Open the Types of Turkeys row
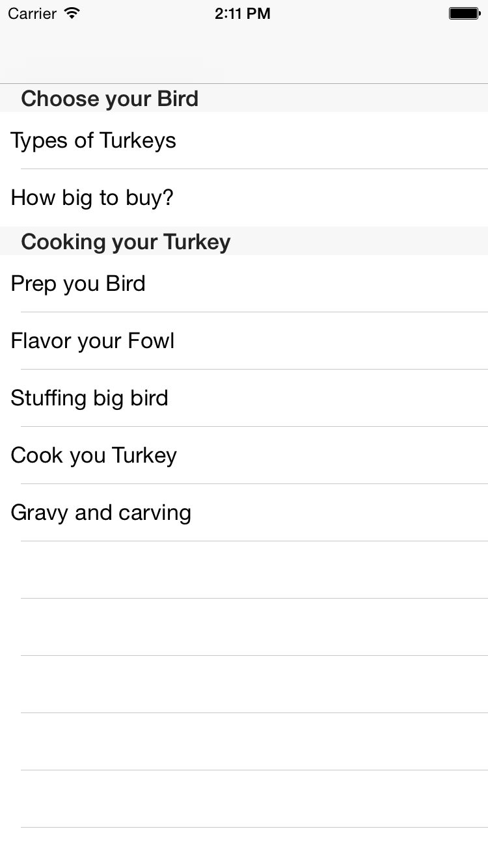Viewport: 488px width, 868px height. [x=244, y=141]
